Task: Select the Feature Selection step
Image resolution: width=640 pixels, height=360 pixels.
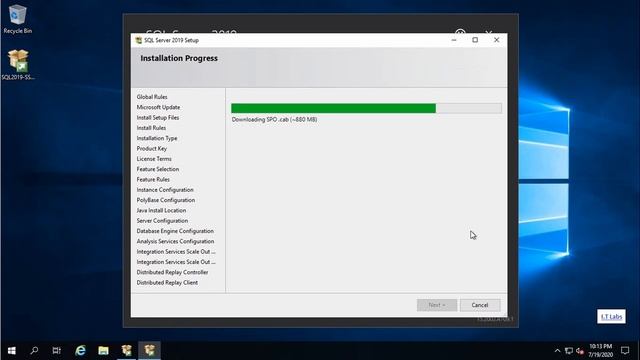Action: point(158,169)
